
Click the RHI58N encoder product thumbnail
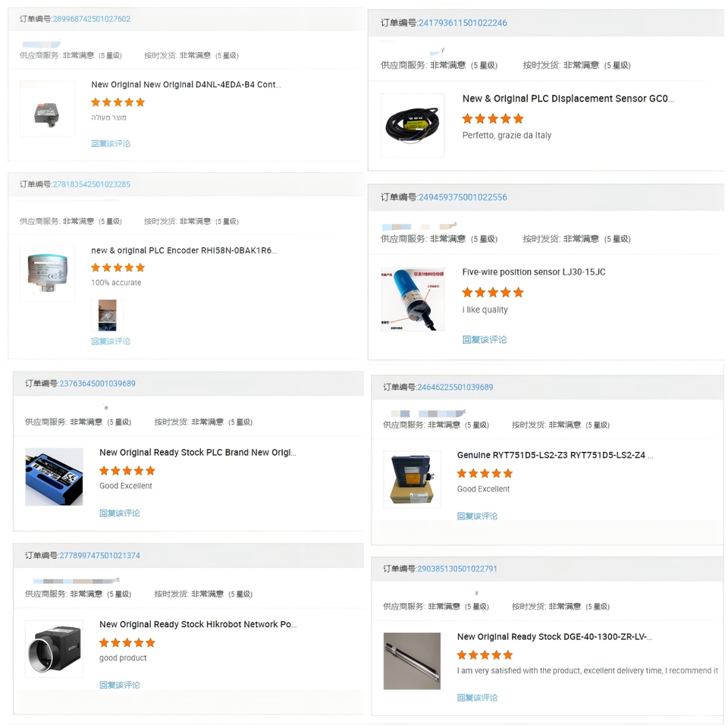pos(47,274)
